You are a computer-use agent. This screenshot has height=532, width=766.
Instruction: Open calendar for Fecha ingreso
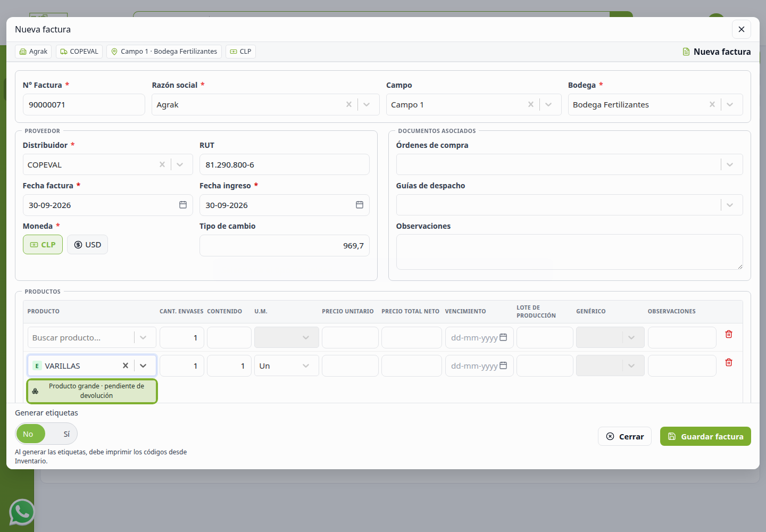pos(360,205)
